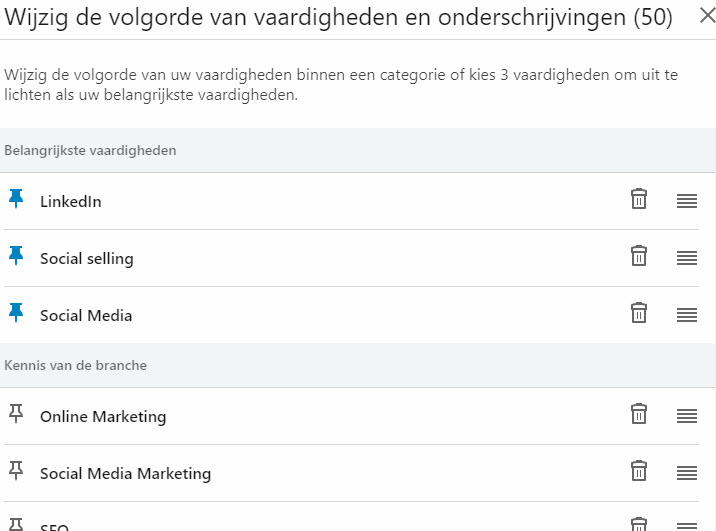Delete the Social selling skill
Screen dimensions: 716x531
tap(638, 256)
